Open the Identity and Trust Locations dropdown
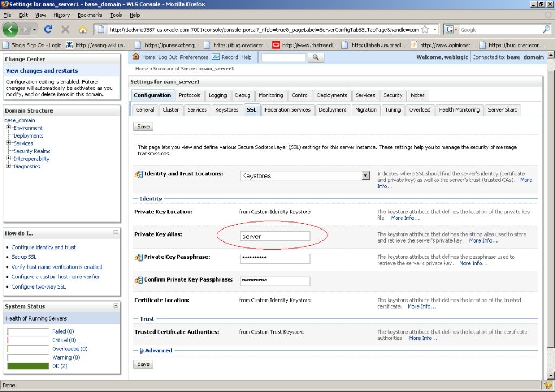The image size is (555, 392). pyautogui.click(x=365, y=175)
